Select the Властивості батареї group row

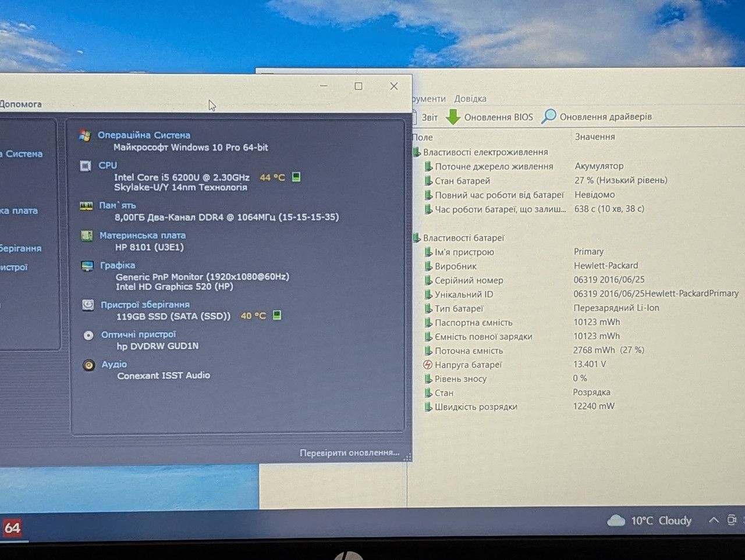point(463,238)
